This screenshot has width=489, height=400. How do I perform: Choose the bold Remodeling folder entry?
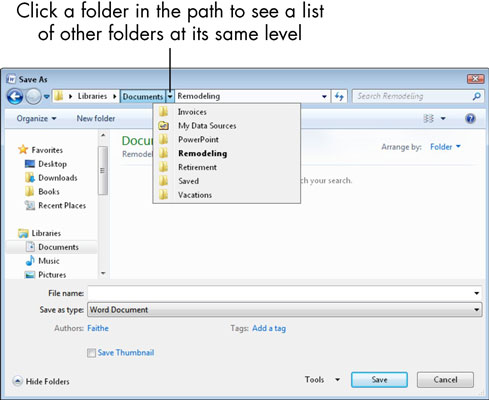pyautogui.click(x=227, y=153)
